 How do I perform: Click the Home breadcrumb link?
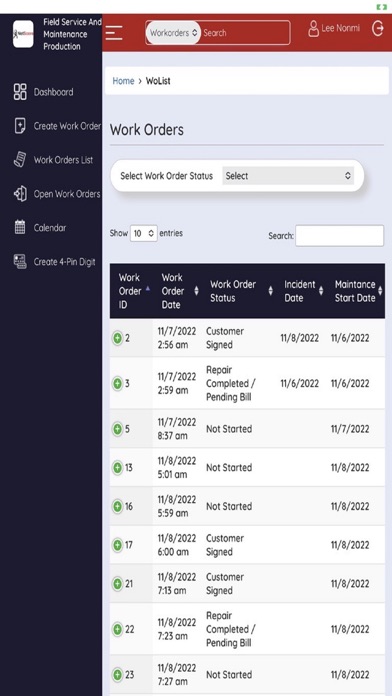[123, 81]
